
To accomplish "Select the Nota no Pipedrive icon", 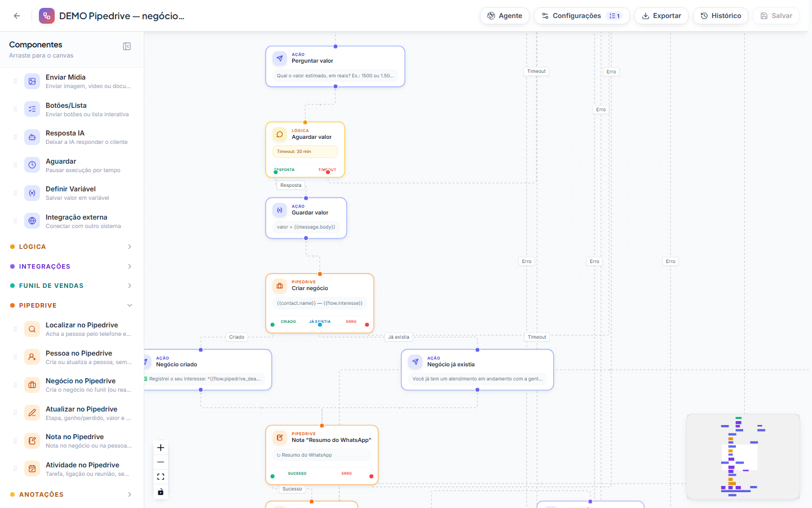I will (32, 441).
